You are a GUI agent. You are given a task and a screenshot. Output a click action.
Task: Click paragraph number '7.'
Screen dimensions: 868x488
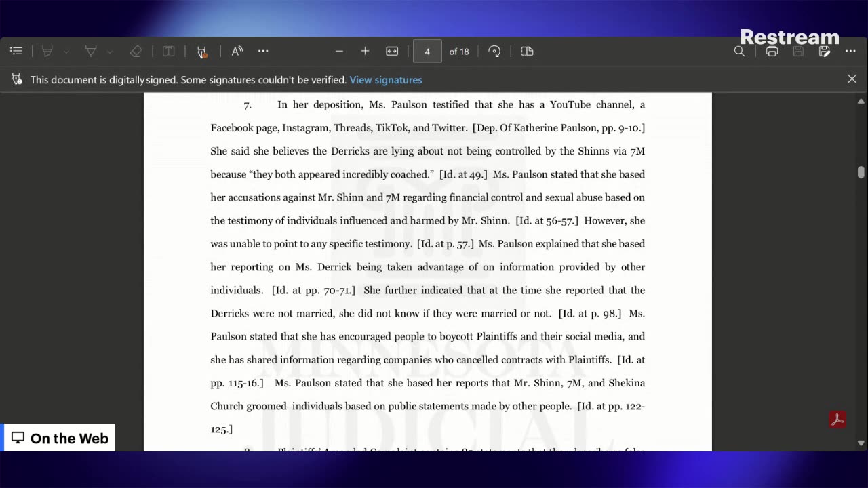click(x=248, y=105)
